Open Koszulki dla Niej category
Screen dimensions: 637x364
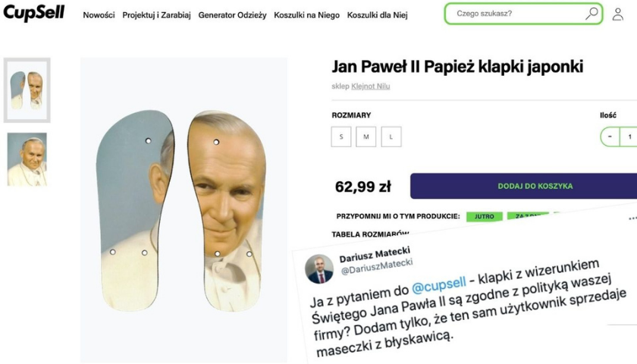pyautogui.click(x=377, y=14)
